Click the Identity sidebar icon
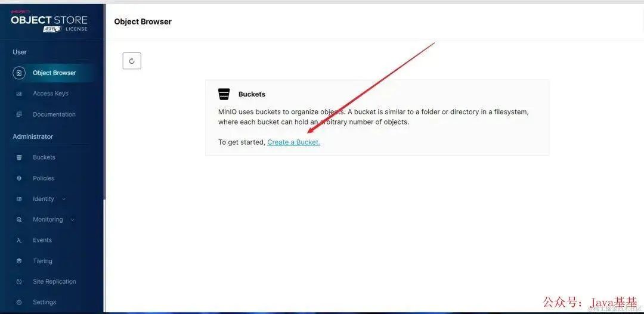 click(19, 199)
